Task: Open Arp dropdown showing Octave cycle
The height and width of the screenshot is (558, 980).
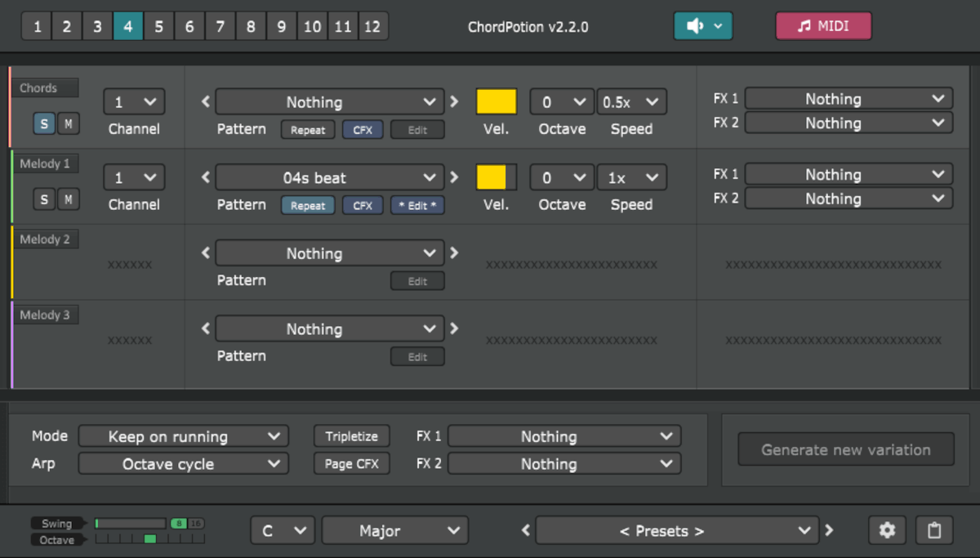Action: (x=184, y=463)
